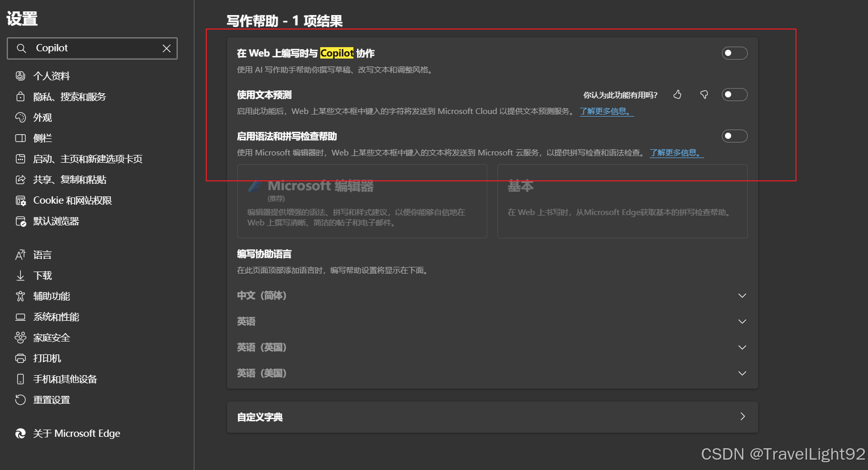This screenshot has height=470, width=868.
Task: Click the search magnifier icon in settings search box
Action: (x=21, y=48)
